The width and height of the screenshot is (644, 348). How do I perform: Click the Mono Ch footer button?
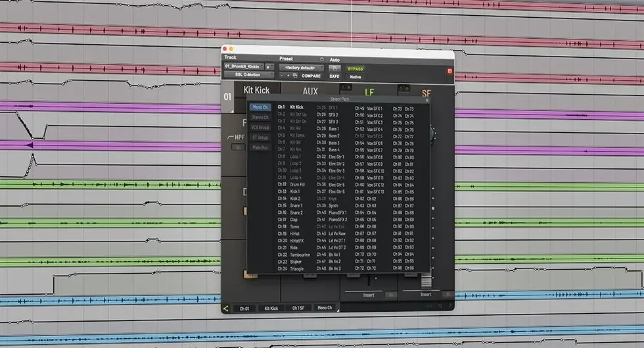(x=325, y=308)
